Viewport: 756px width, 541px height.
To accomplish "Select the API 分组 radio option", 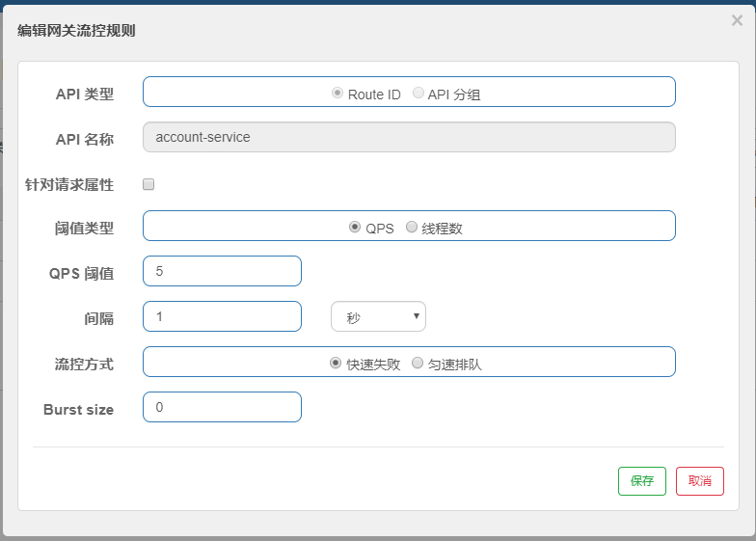I will click(418, 93).
